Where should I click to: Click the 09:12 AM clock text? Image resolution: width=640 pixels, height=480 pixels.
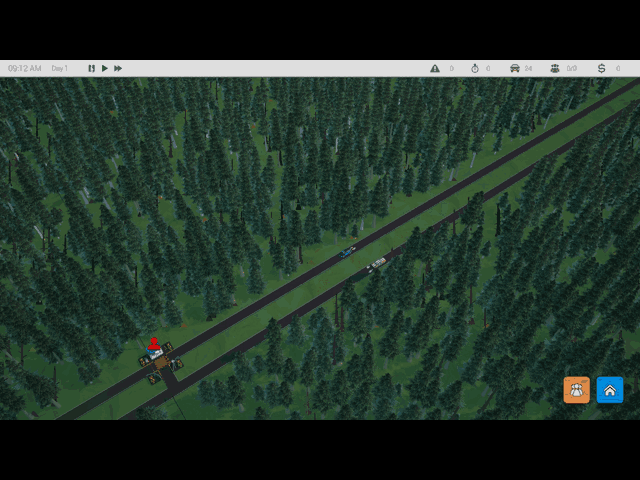(24, 68)
